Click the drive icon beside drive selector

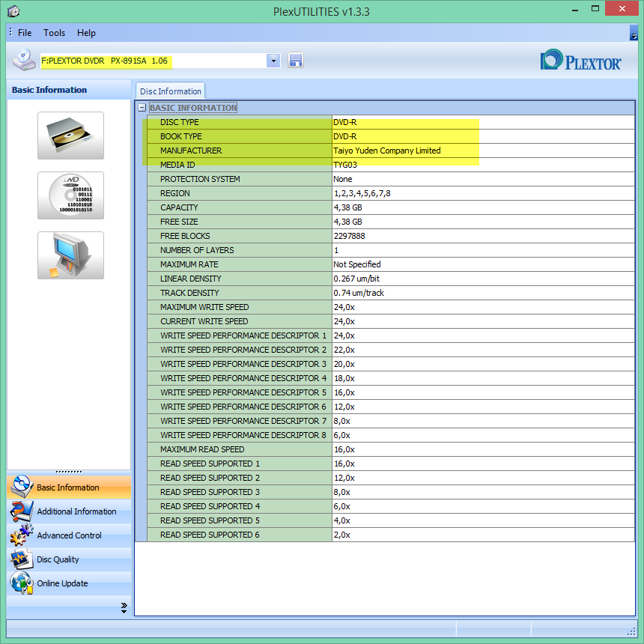pos(23,60)
